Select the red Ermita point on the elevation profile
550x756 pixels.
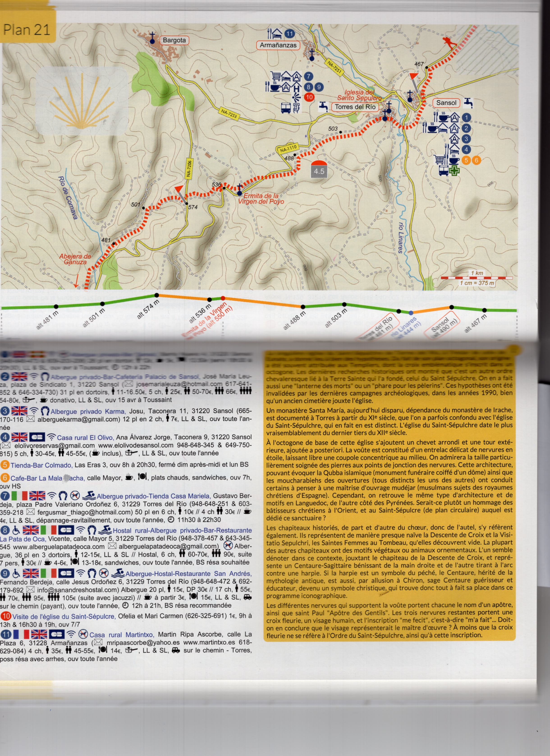pyautogui.click(x=223, y=298)
